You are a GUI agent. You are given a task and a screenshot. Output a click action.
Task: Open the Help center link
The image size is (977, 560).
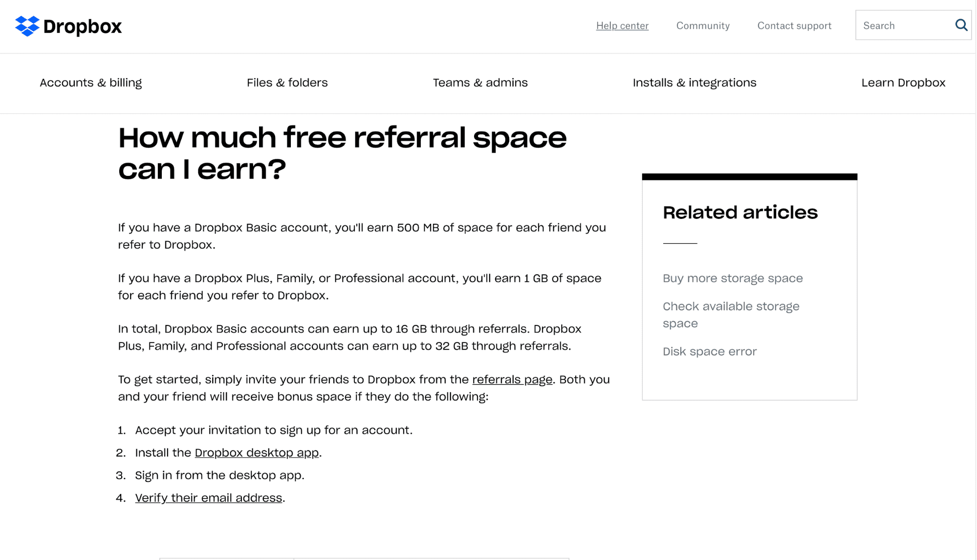[622, 26]
